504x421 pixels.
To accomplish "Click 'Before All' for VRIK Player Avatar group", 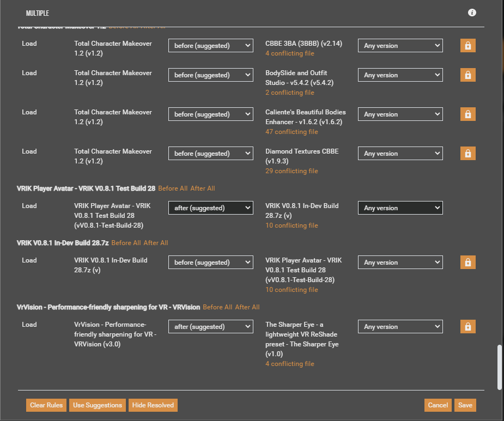I will pyautogui.click(x=173, y=188).
